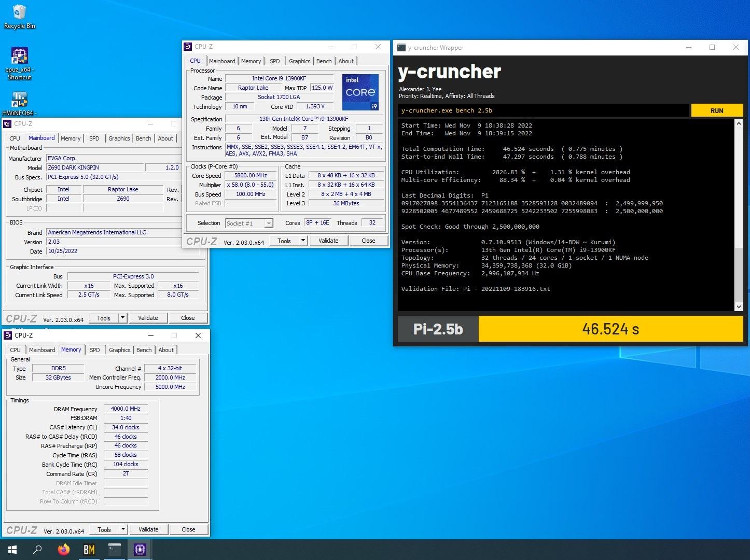
Task: Select Graphics tab in Memory window
Action: 120,350
